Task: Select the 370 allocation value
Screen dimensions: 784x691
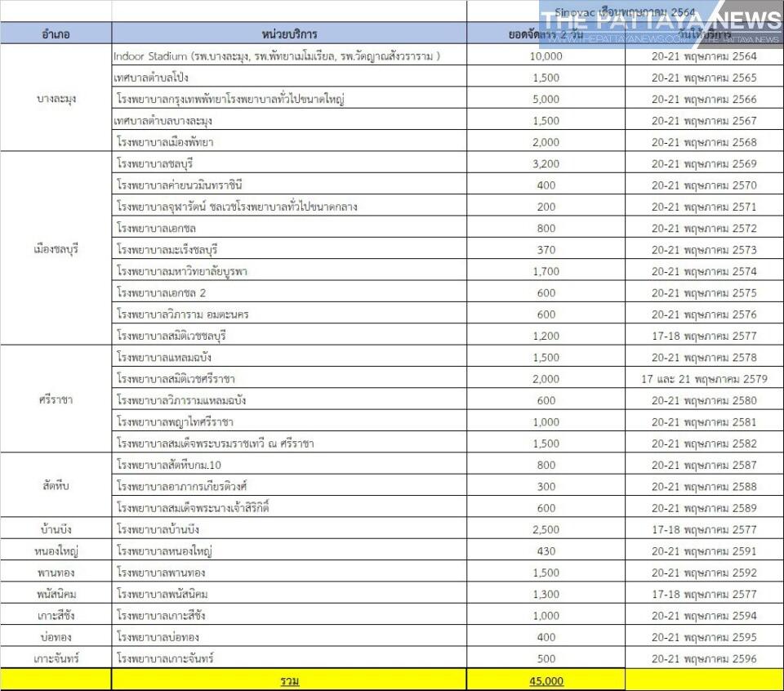Action: point(546,249)
